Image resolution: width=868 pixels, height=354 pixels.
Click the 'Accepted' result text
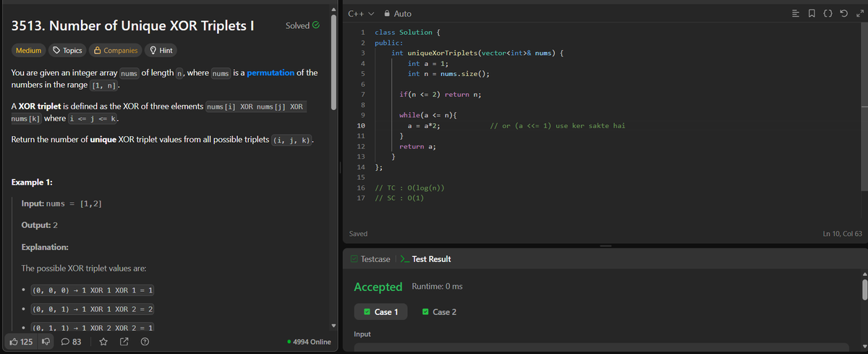(x=378, y=287)
